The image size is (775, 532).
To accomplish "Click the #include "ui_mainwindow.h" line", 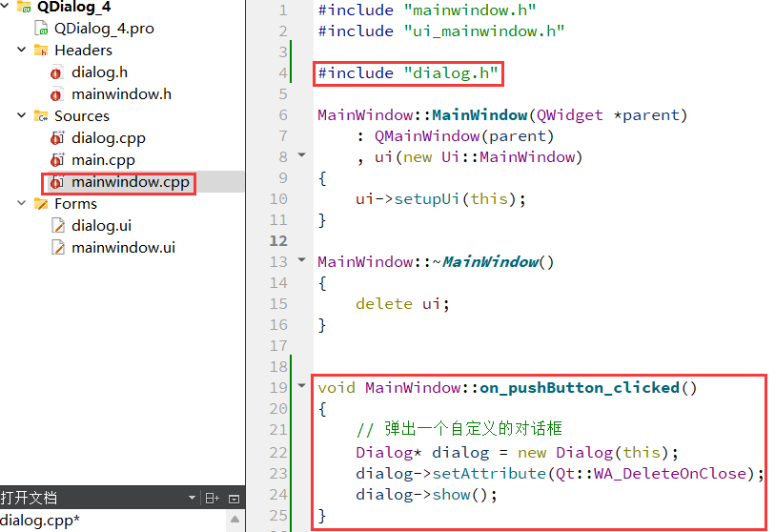I will (441, 31).
